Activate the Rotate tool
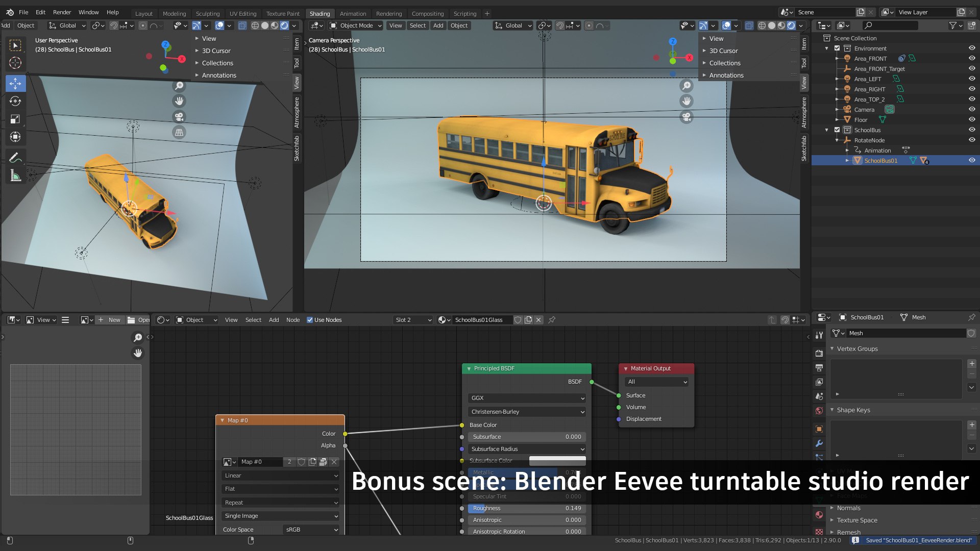Viewport: 980px width, 551px height. [x=15, y=101]
